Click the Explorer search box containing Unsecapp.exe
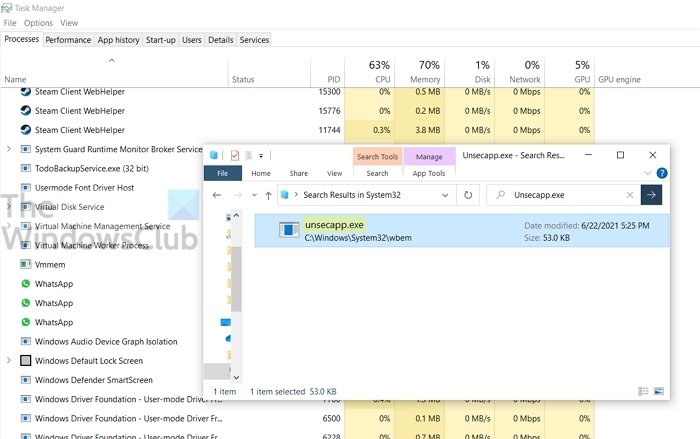700x439 pixels. tap(562, 195)
